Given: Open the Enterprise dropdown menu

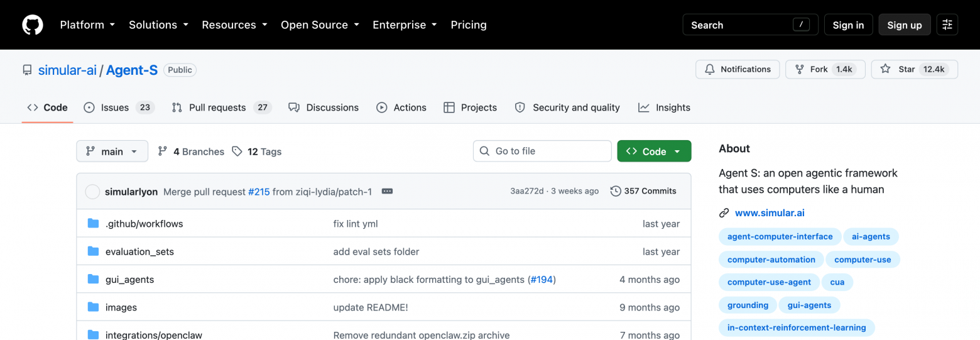Looking at the screenshot, I should (405, 25).
